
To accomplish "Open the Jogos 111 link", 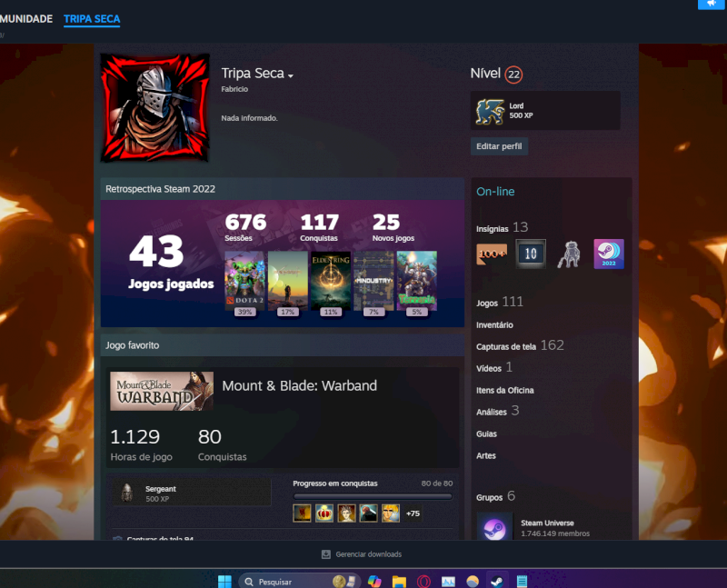I will click(499, 303).
